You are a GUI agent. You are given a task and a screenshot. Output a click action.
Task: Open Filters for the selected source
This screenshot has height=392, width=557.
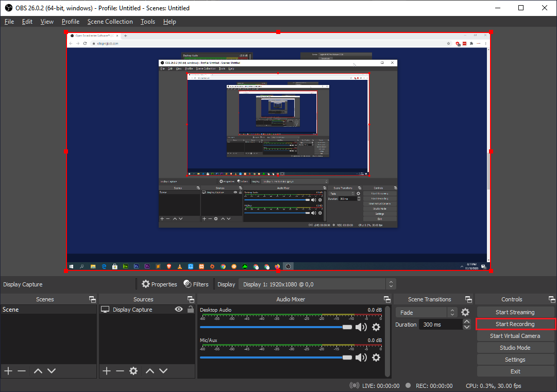(196, 284)
